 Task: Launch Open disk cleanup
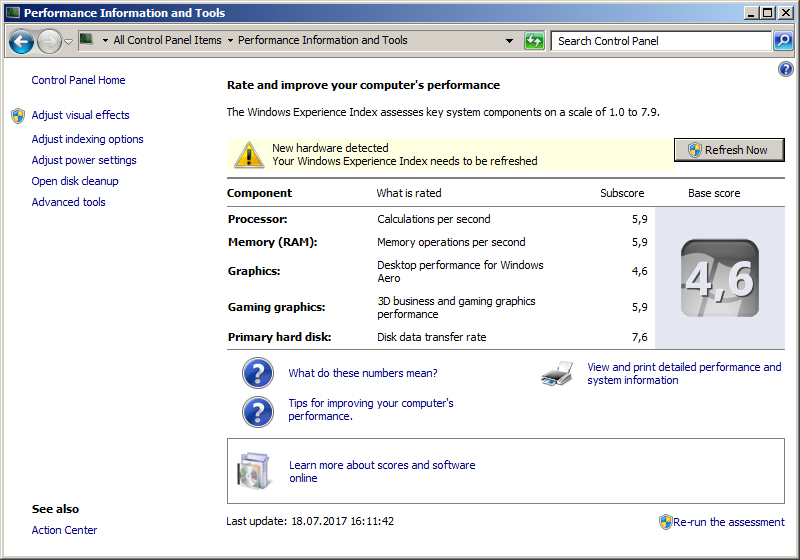click(x=75, y=181)
